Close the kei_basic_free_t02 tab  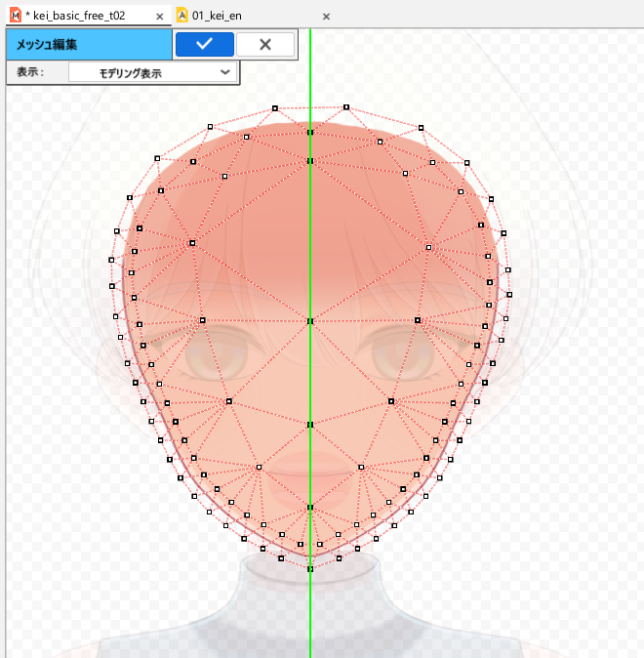tap(160, 17)
